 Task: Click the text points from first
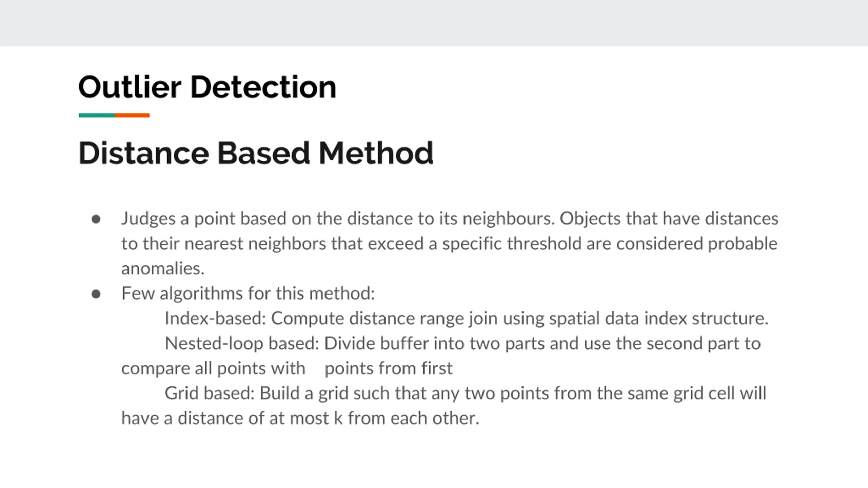coord(389,368)
